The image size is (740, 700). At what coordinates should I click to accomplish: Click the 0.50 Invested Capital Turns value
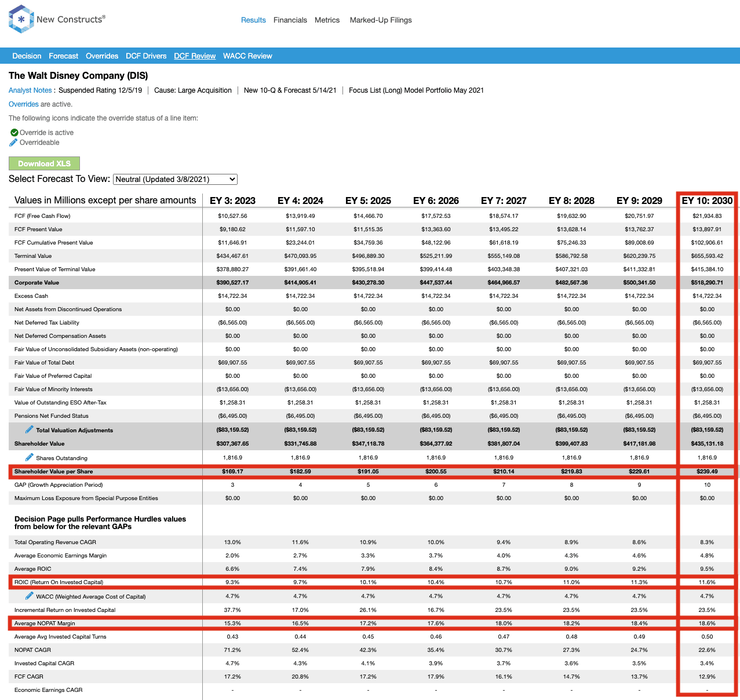click(707, 637)
